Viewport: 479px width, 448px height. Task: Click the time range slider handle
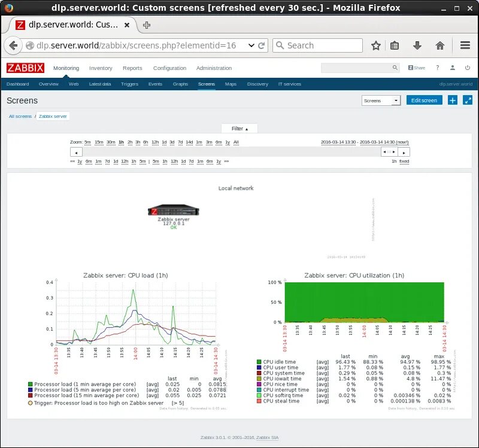coord(389,152)
